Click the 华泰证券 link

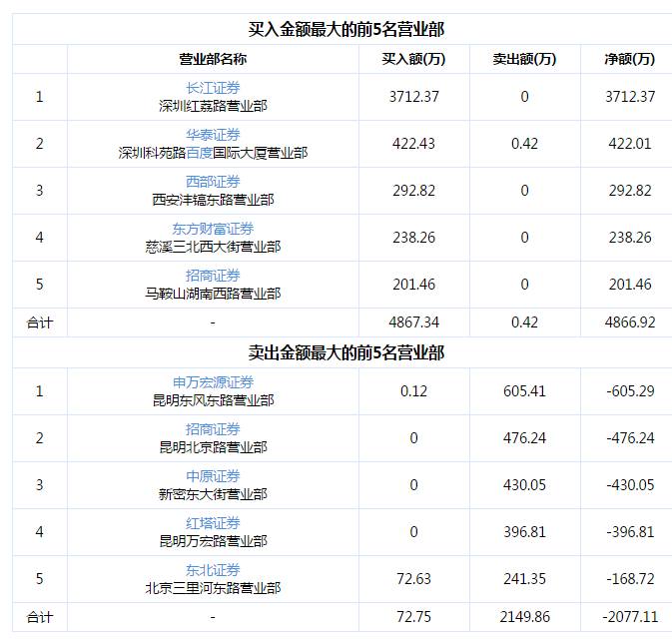tap(213, 135)
